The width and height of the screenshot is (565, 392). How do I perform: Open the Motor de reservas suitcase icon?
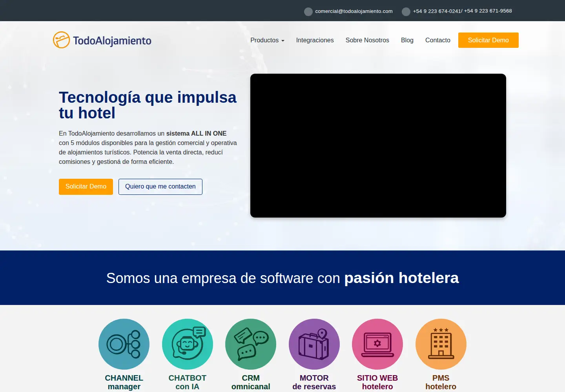click(x=314, y=344)
